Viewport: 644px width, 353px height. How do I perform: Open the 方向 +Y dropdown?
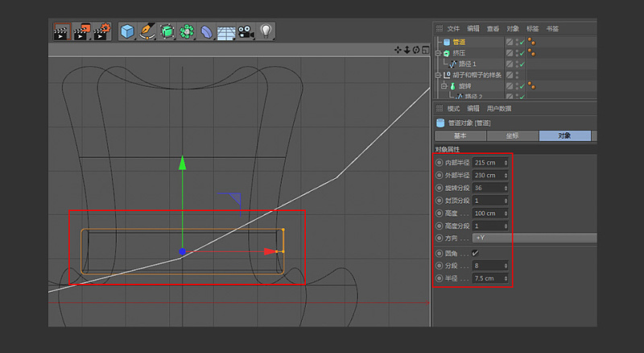[x=534, y=239]
